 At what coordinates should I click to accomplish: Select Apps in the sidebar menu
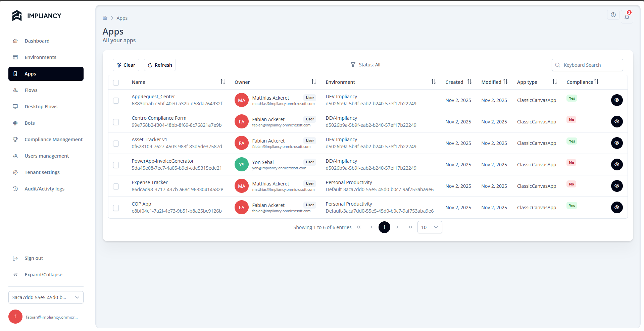pos(30,73)
